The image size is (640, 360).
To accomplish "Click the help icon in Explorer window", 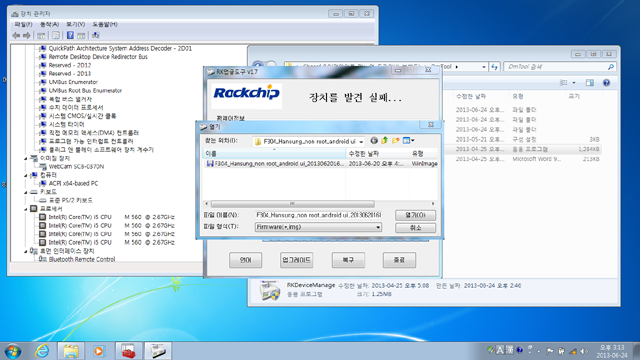I will click(x=607, y=83).
